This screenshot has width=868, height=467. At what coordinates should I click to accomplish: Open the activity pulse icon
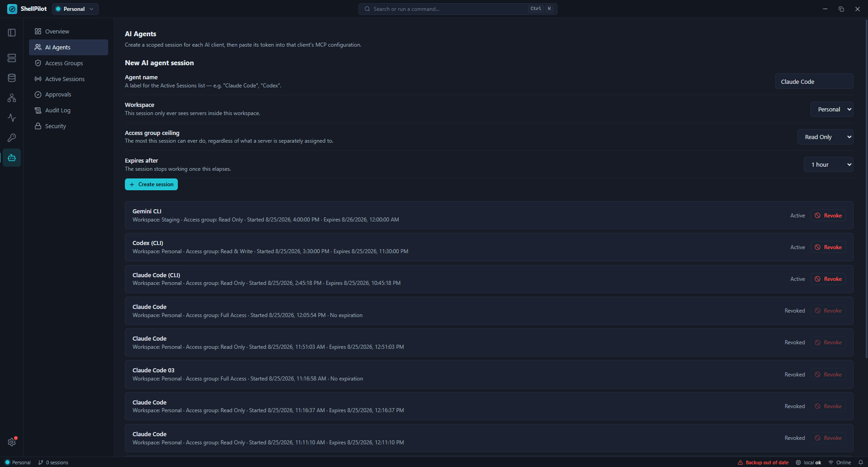12,118
